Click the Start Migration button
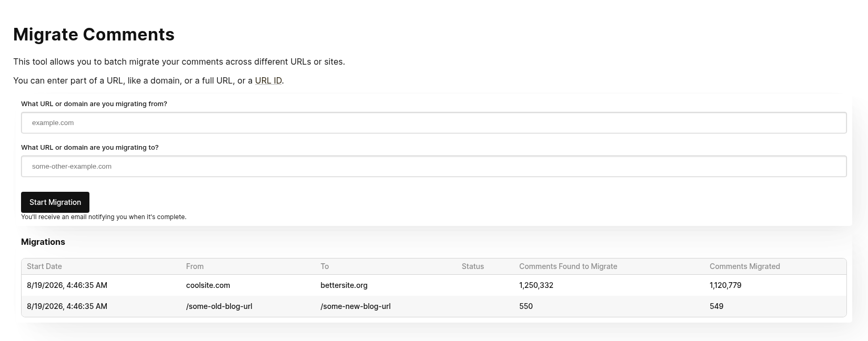This screenshot has width=868, height=341. [55, 202]
